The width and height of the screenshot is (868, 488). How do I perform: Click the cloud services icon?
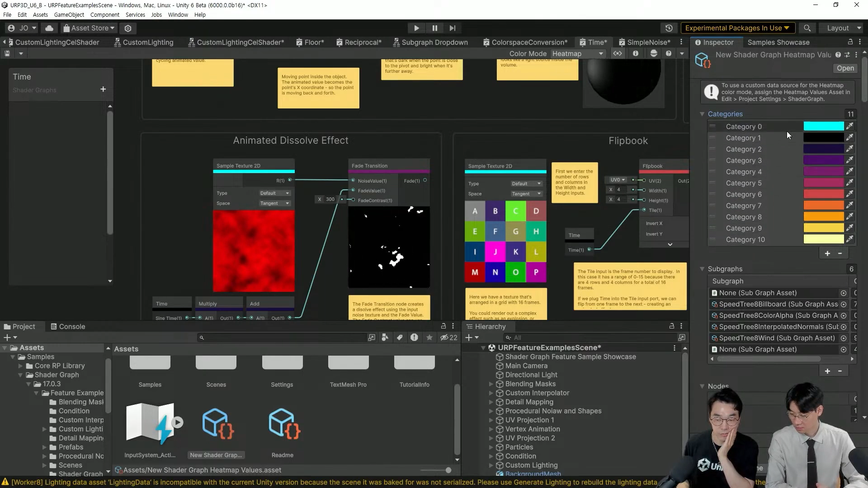49,28
